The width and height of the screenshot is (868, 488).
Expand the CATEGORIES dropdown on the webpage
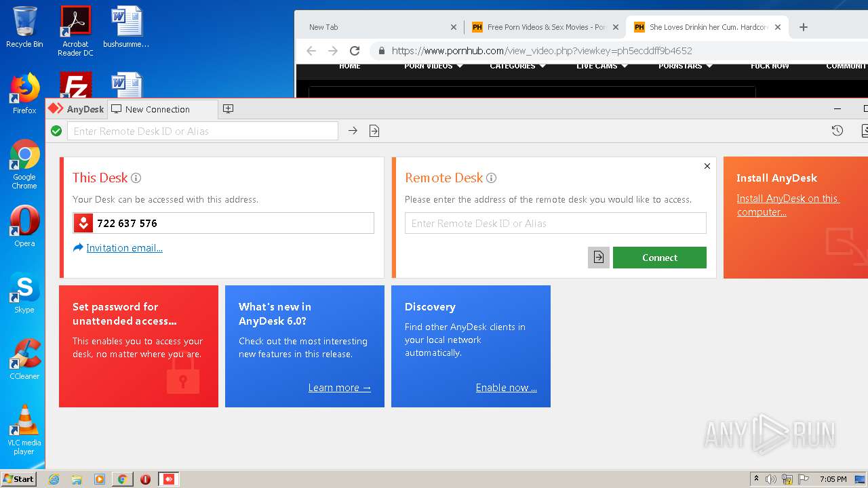pyautogui.click(x=517, y=66)
